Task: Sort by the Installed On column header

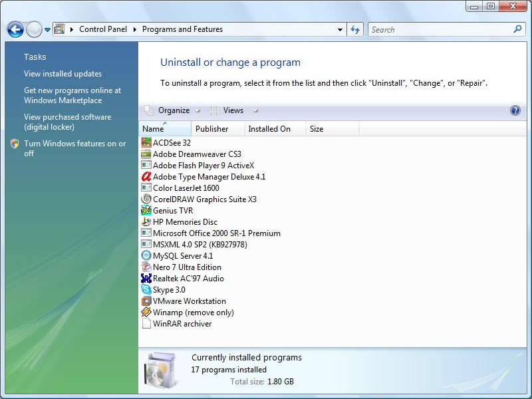Action: [x=275, y=129]
